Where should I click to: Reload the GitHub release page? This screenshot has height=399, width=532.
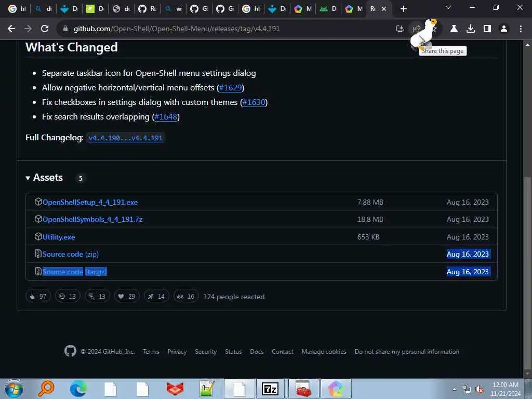[x=45, y=29]
